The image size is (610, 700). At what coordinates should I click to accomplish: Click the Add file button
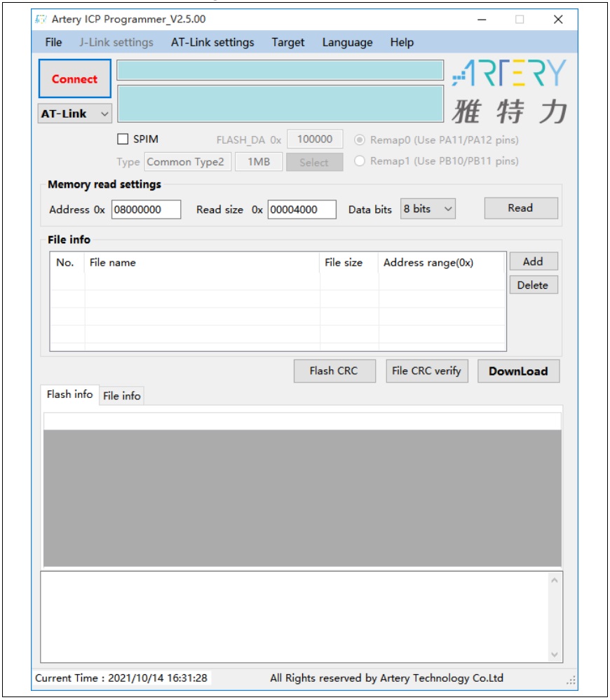pyautogui.click(x=534, y=261)
